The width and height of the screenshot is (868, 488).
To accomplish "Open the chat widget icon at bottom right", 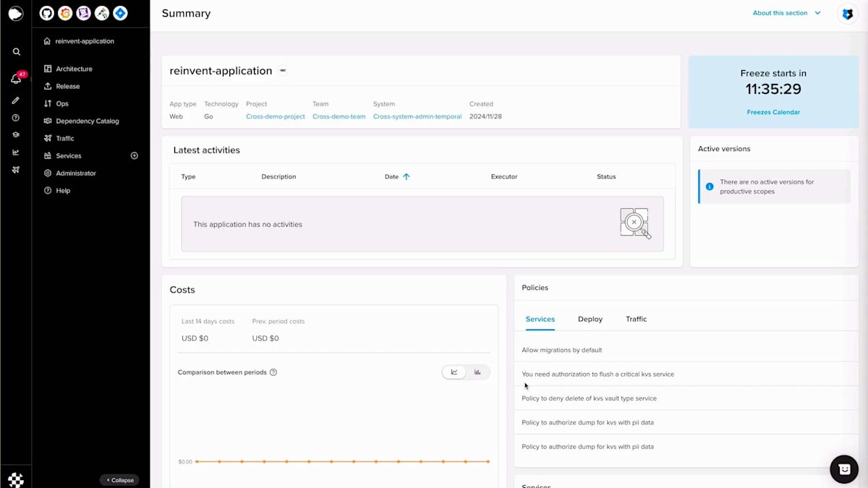I will coord(844,469).
